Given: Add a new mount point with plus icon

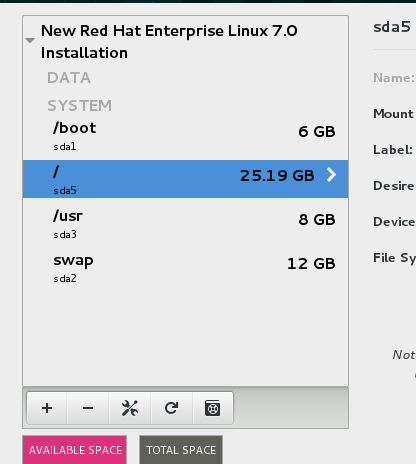Looking at the screenshot, I should tap(47, 408).
